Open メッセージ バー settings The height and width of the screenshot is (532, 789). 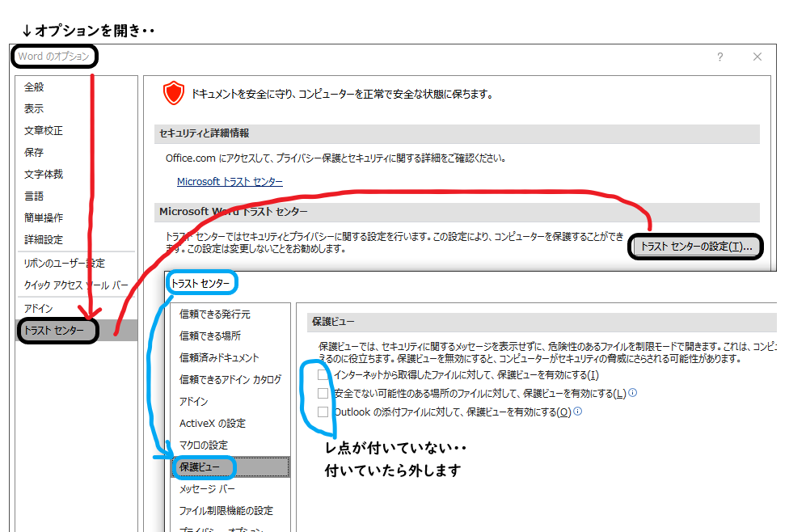pyautogui.click(x=207, y=489)
